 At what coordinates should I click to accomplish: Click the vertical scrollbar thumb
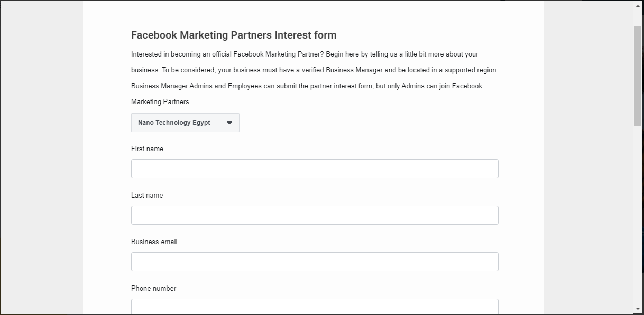click(x=638, y=75)
